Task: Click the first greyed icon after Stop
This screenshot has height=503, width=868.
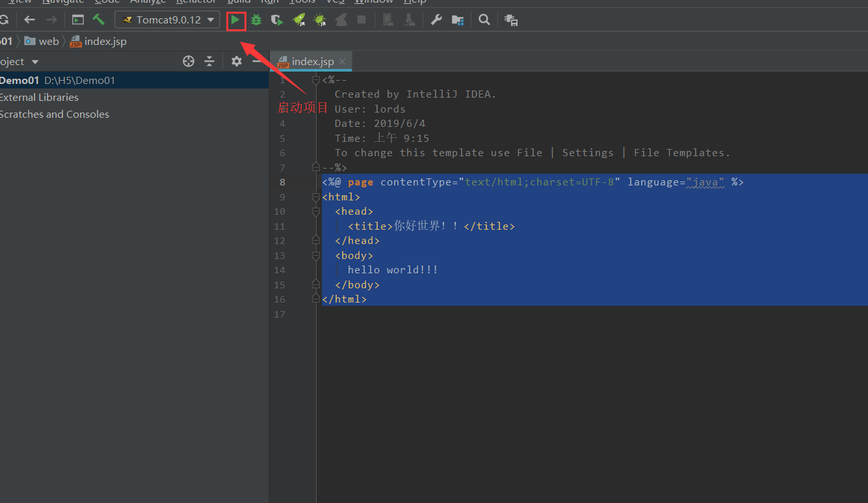Action: tap(388, 20)
